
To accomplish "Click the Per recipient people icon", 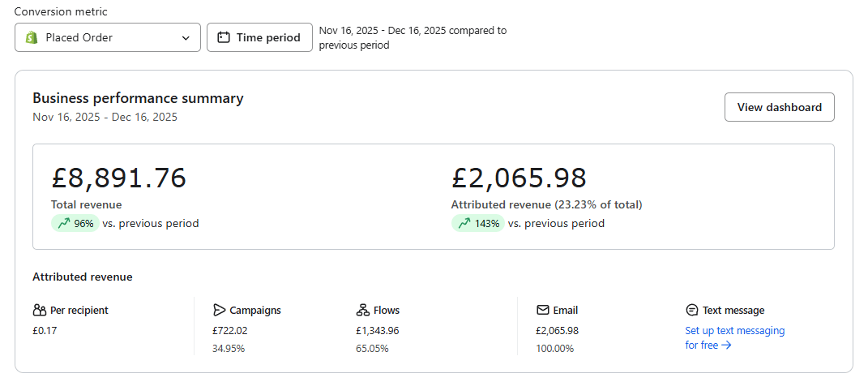I will [x=40, y=310].
